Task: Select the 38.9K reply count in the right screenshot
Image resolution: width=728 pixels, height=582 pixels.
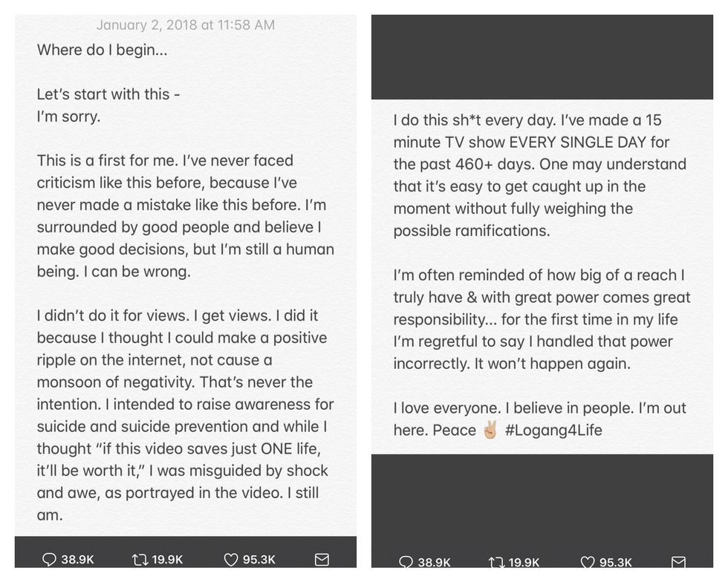Action: (434, 562)
